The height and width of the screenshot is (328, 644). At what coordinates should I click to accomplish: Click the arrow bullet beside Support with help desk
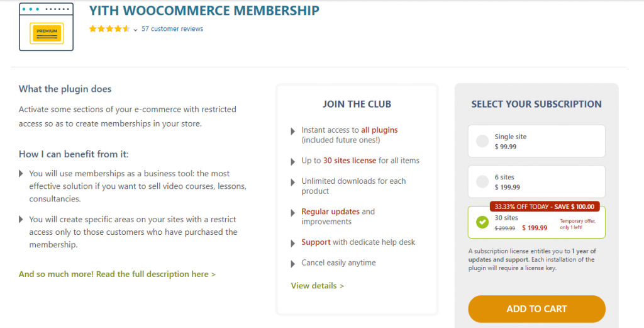click(293, 244)
